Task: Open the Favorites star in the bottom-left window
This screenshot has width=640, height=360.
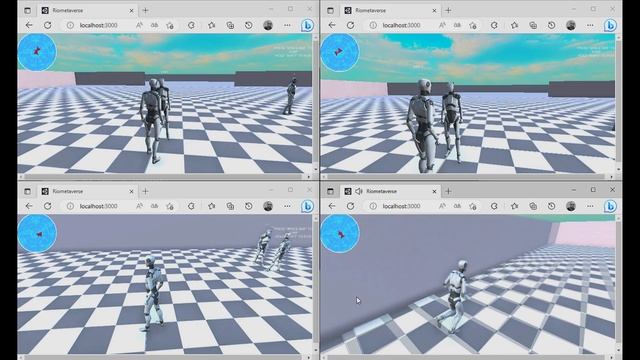Action: [x=211, y=206]
